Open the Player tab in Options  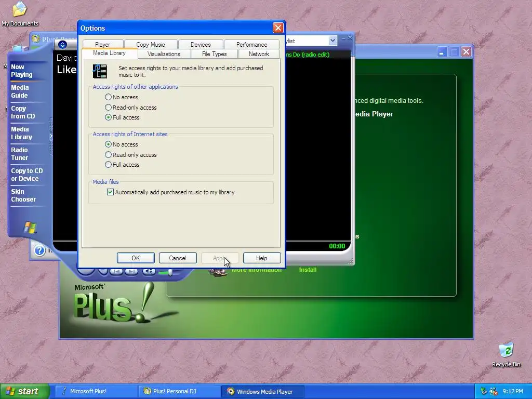point(102,45)
